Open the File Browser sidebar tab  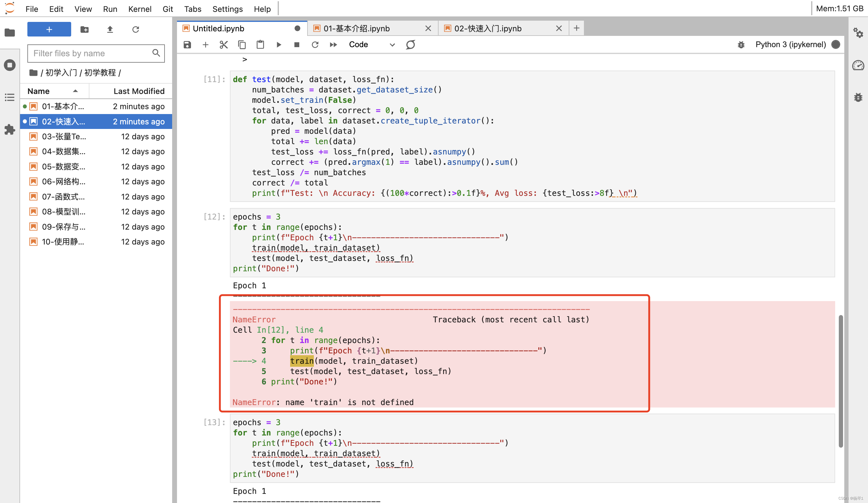point(10,33)
